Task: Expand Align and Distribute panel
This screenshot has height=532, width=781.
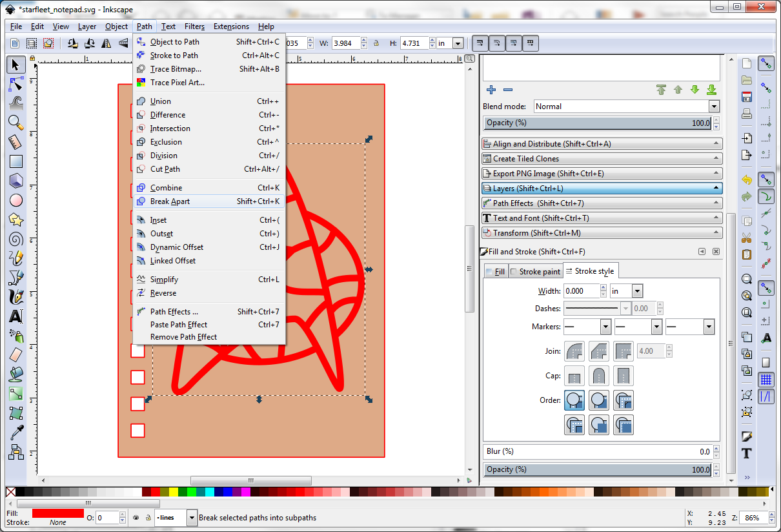Action: [602, 144]
